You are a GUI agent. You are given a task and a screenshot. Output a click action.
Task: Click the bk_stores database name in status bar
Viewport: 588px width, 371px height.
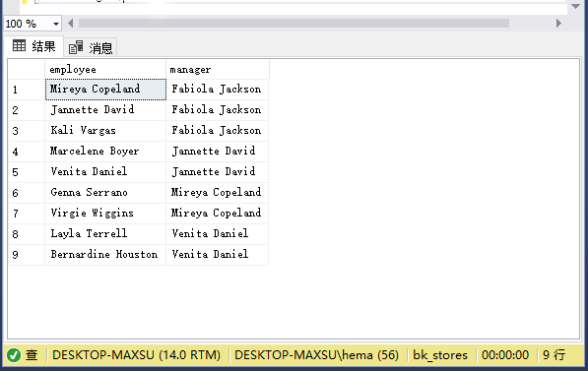coord(440,355)
